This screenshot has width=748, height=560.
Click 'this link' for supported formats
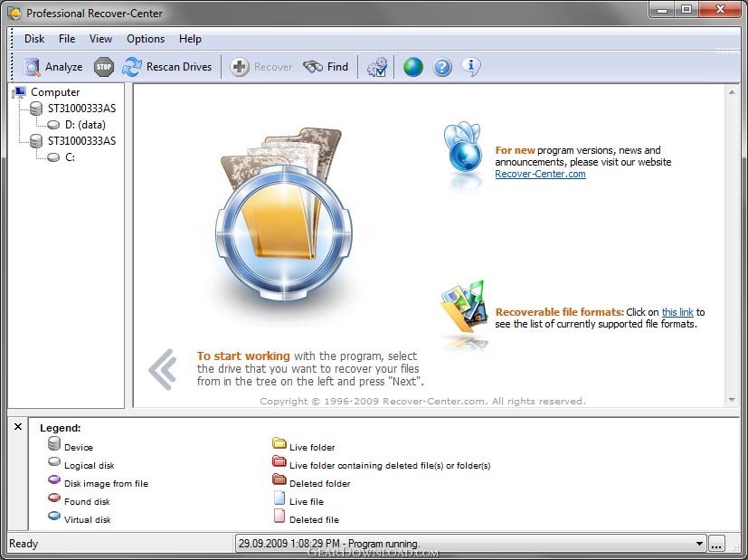(677, 312)
